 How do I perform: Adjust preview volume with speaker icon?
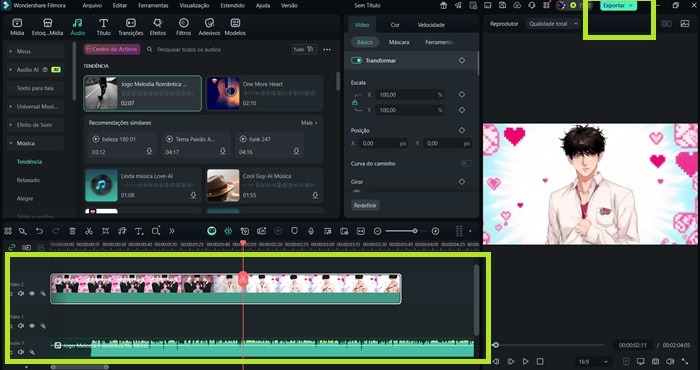point(670,361)
